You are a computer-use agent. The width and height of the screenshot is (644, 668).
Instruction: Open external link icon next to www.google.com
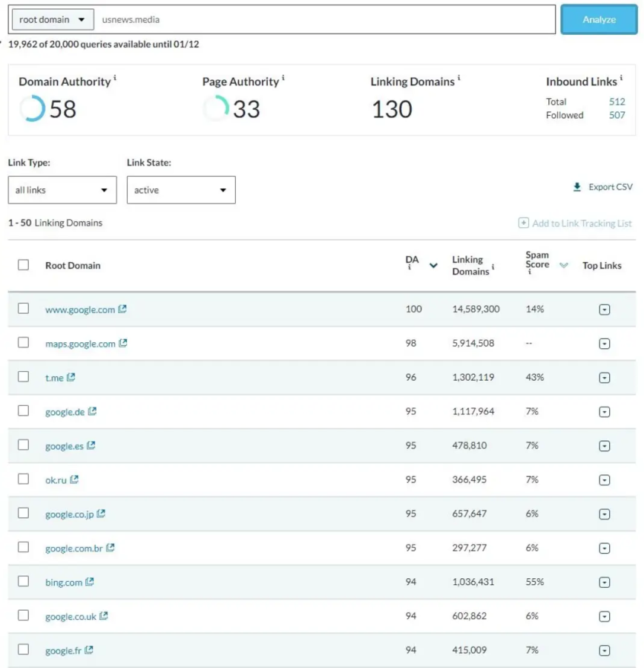[122, 309]
